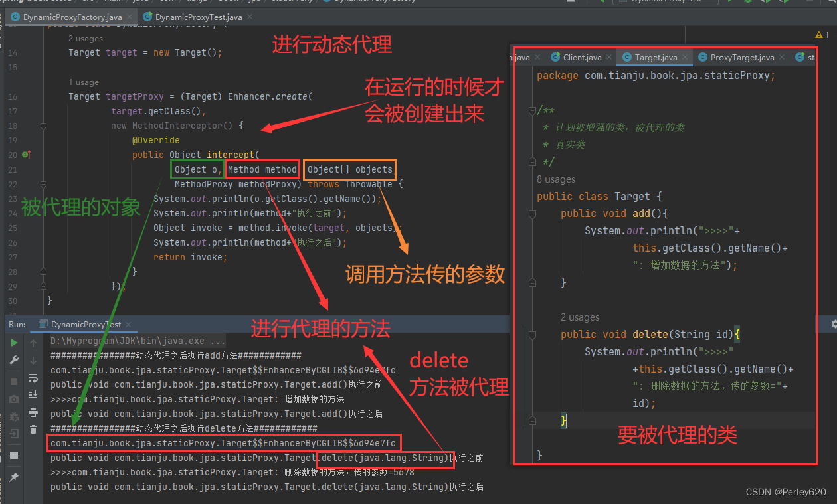The image size is (837, 504).
Task: Click 'public class Target {' declaration
Action: click(599, 197)
